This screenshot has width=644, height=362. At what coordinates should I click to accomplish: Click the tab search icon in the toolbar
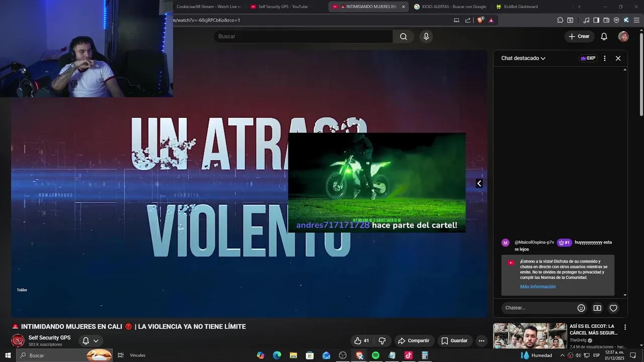coord(570,20)
